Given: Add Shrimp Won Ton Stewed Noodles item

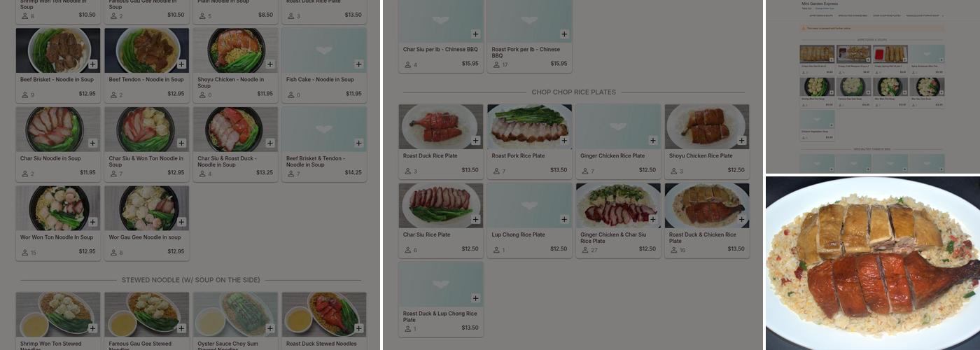Looking at the screenshot, I should (93, 328).
